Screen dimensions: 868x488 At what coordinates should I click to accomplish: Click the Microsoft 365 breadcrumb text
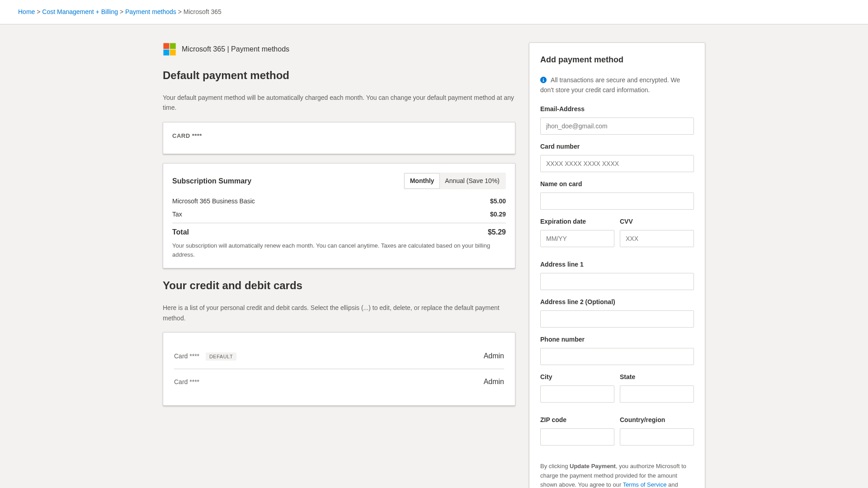tap(203, 12)
